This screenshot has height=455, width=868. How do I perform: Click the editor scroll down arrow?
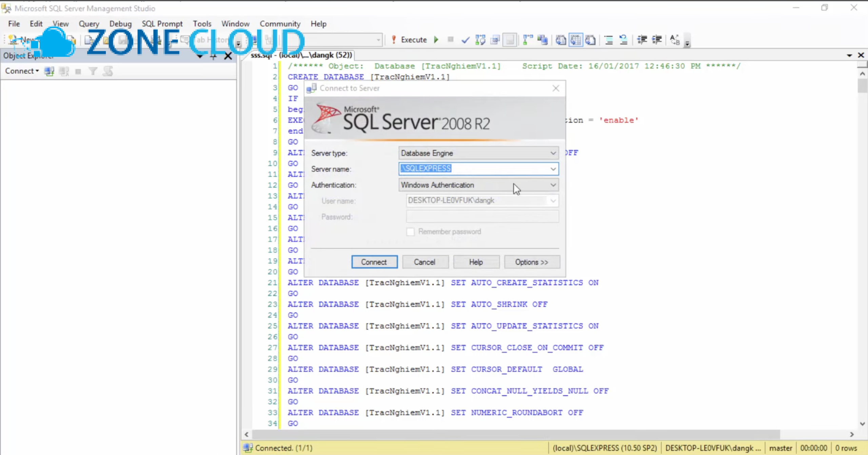point(863,424)
